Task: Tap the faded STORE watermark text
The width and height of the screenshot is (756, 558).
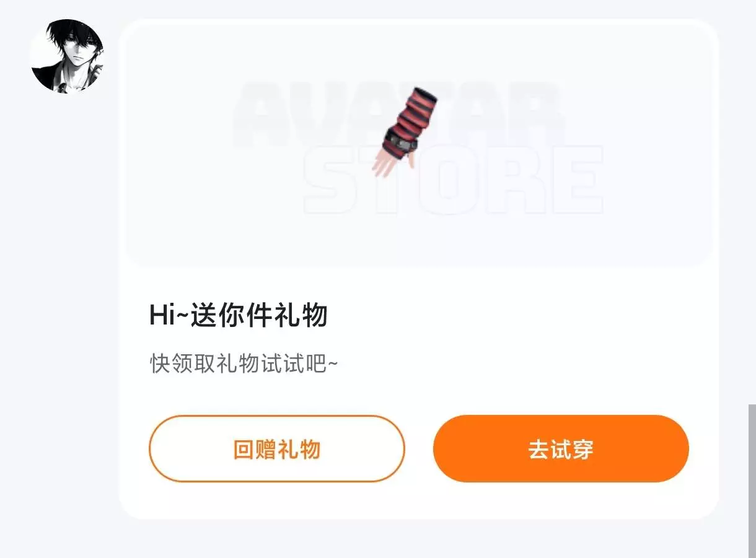Action: click(454, 180)
